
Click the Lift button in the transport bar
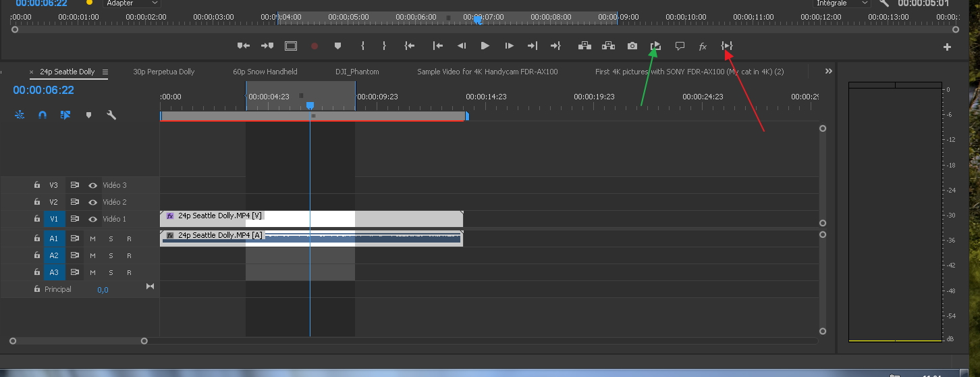(584, 46)
